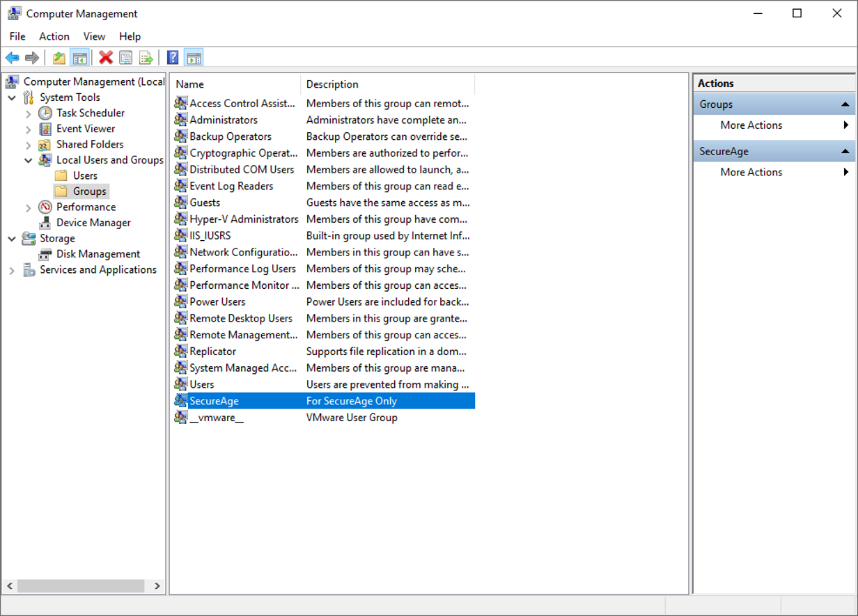Click the tree pane scroll right arrow
This screenshot has width=858, height=616.
coord(158,586)
